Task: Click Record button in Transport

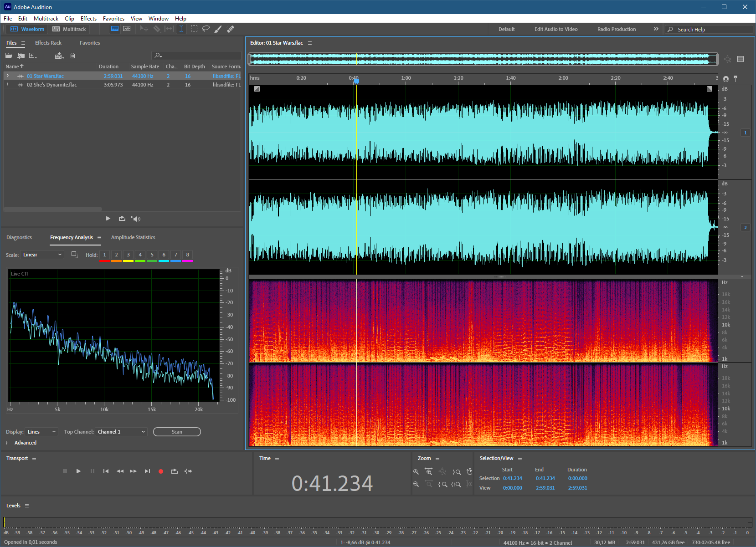Action: click(x=160, y=471)
